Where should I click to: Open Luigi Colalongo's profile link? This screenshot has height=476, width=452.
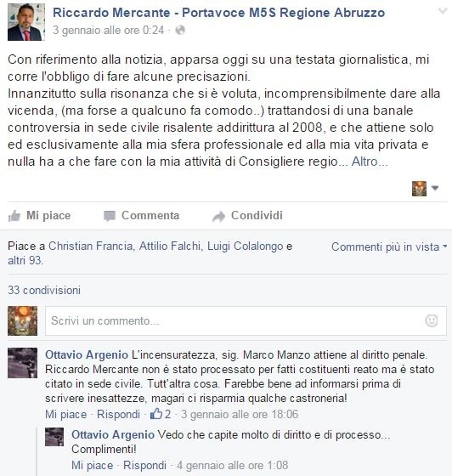[x=245, y=246]
